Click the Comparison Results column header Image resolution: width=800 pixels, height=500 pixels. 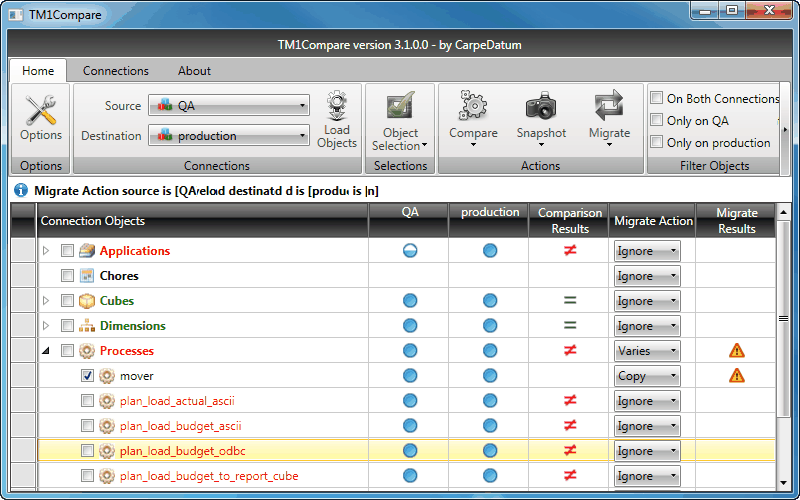click(570, 220)
